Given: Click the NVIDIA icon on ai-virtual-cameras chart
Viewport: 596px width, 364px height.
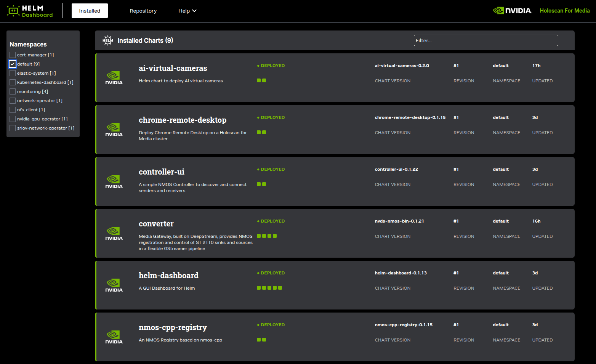Looking at the screenshot, I should point(114,78).
